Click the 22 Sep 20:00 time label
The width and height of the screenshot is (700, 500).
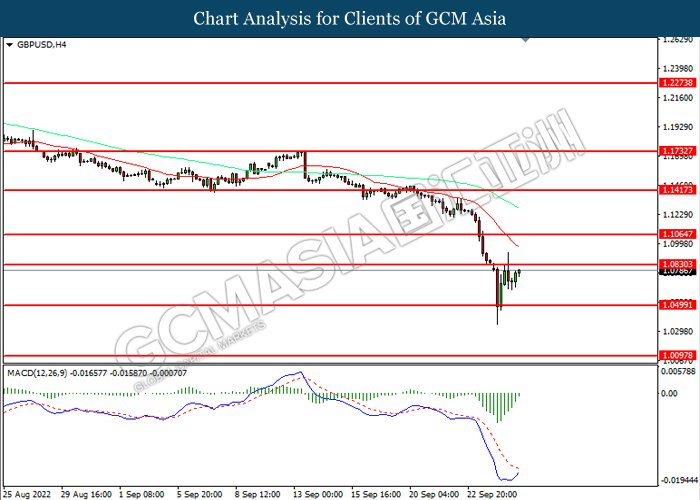click(492, 495)
